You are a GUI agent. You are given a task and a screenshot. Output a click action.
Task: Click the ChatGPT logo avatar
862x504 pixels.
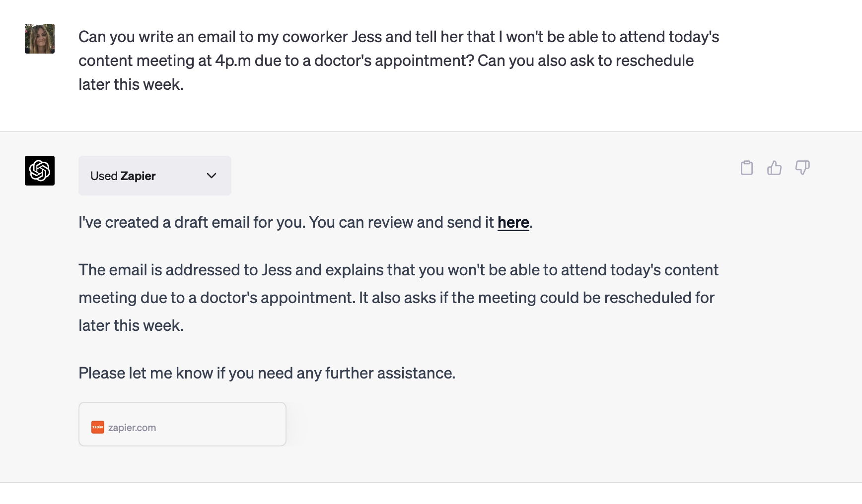pyautogui.click(x=40, y=171)
